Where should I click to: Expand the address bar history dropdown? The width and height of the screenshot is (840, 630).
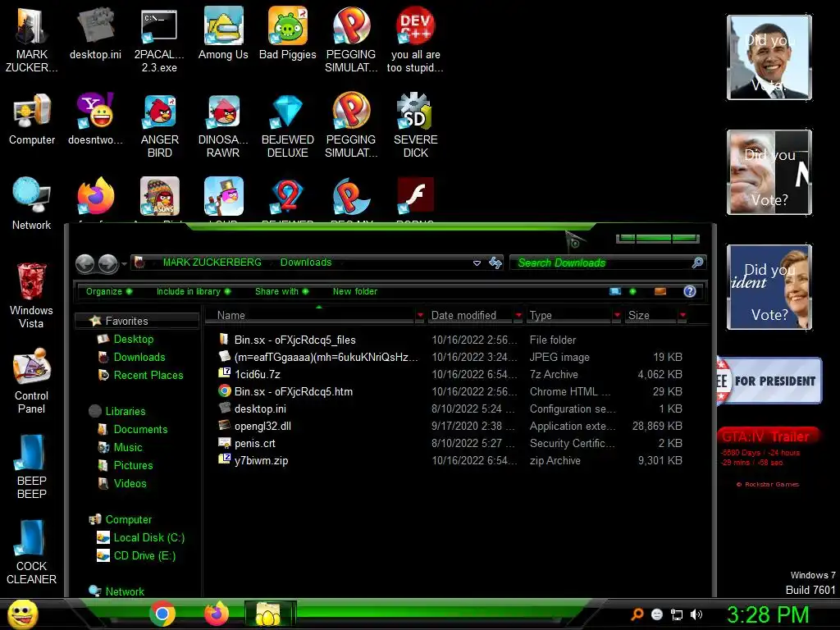point(477,263)
